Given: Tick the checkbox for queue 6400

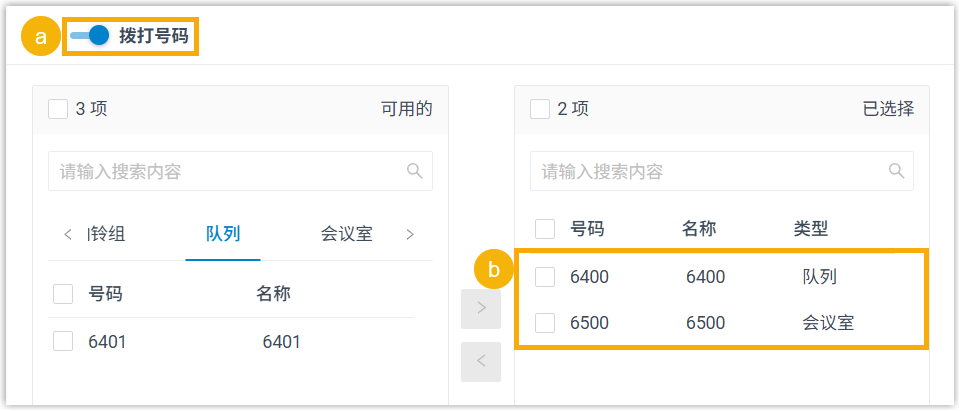Looking at the screenshot, I should point(545,276).
